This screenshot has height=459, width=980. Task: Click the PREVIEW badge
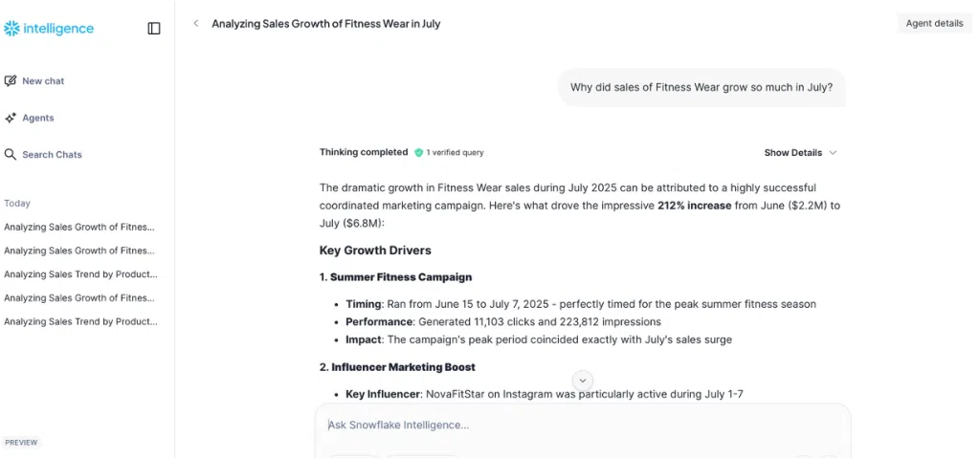click(x=21, y=443)
